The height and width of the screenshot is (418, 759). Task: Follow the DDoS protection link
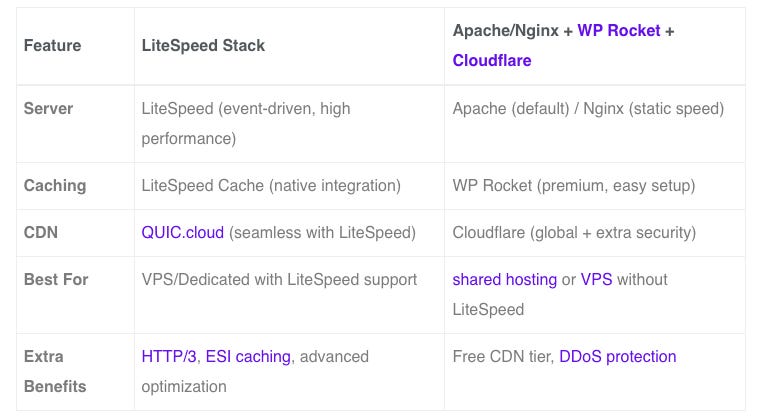click(x=617, y=357)
